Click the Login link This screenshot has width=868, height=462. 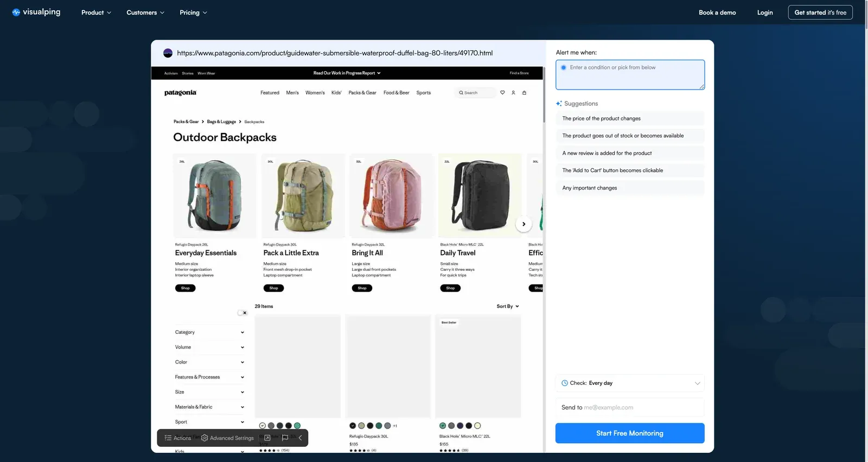(765, 12)
